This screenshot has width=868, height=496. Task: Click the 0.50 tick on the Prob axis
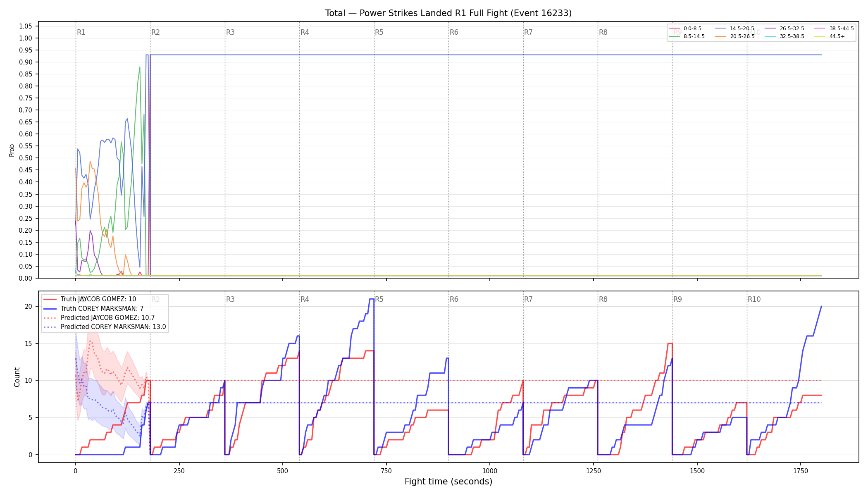coord(25,158)
